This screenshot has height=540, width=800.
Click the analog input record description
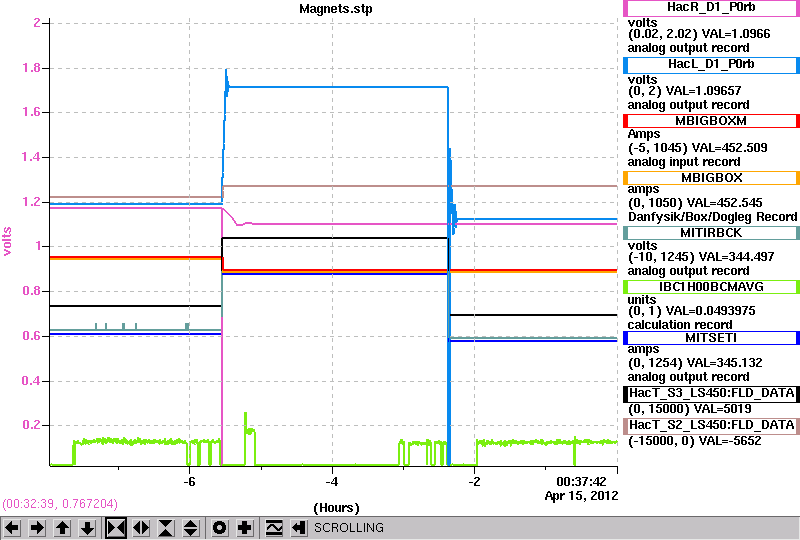pyautogui.click(x=684, y=162)
